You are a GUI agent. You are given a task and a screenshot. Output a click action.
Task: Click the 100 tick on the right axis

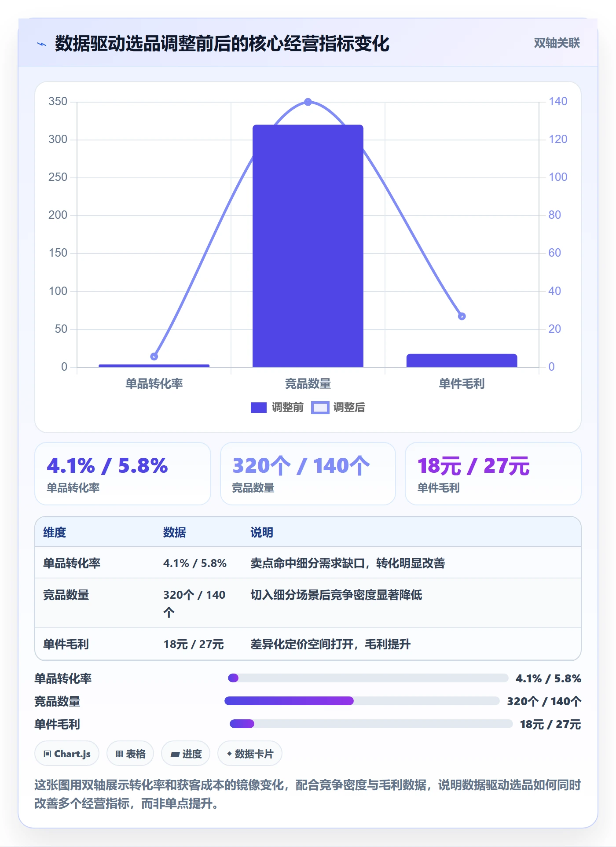click(x=558, y=177)
